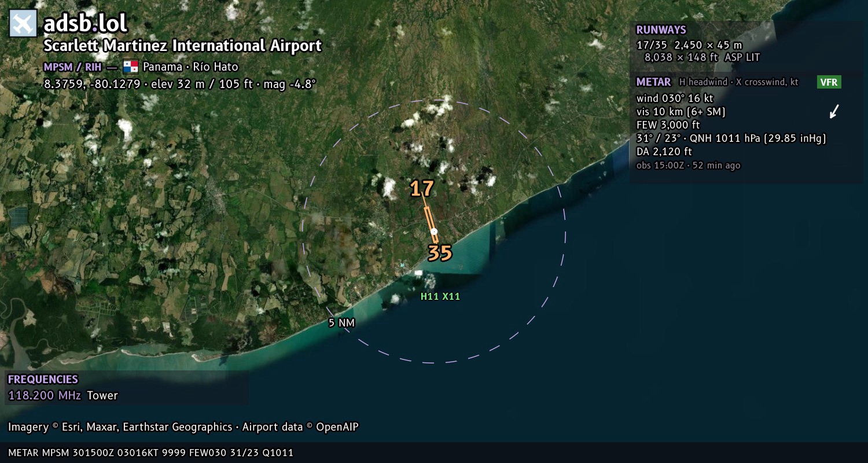
Task: Click the obs 15:00Z · 52 min ago timestamp
Action: [689, 166]
